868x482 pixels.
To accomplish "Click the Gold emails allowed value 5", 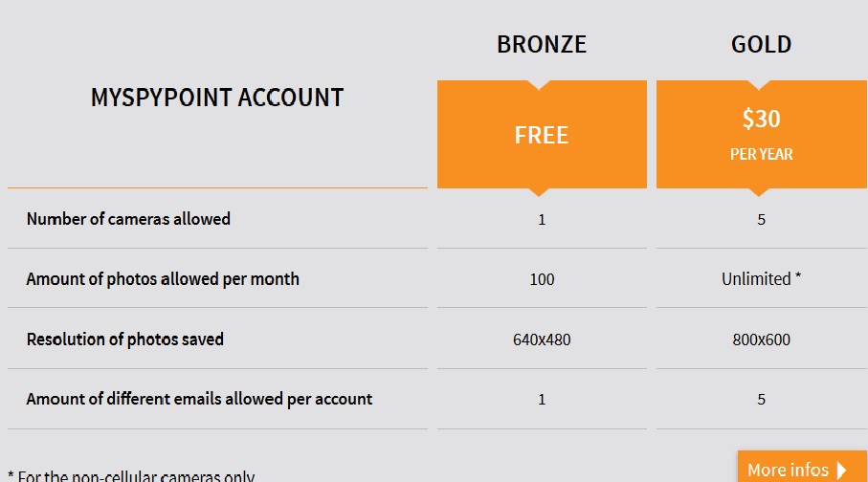I will tap(761, 400).
